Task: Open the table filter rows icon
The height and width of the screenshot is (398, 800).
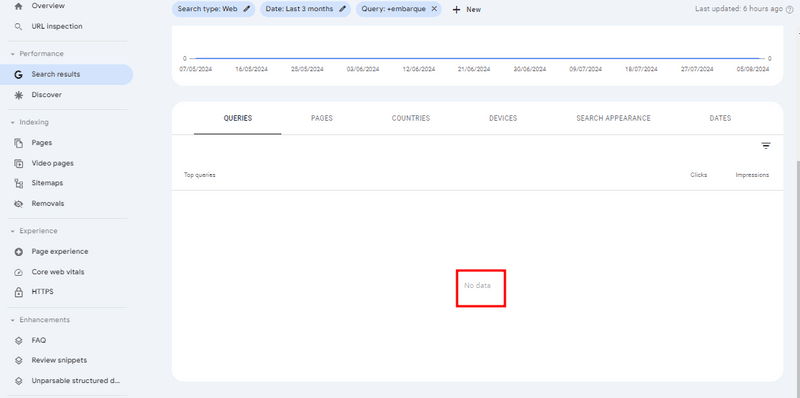Action: 766,146
